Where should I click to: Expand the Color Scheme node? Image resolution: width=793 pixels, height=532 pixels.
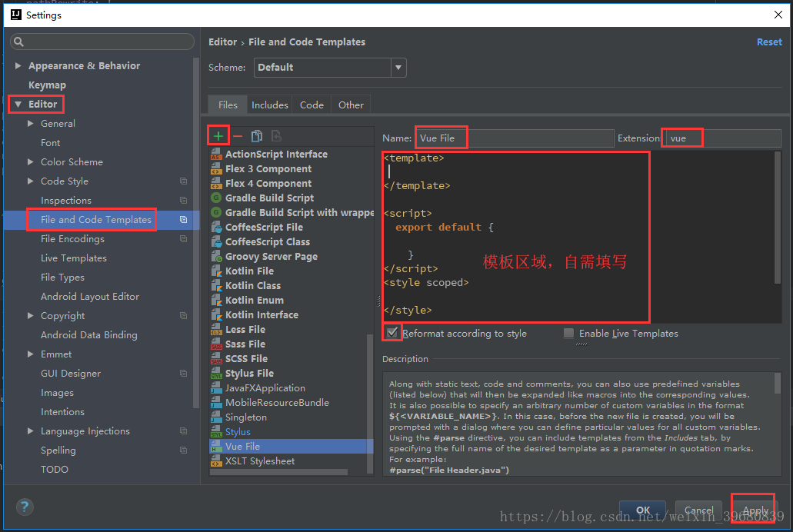[x=31, y=162]
